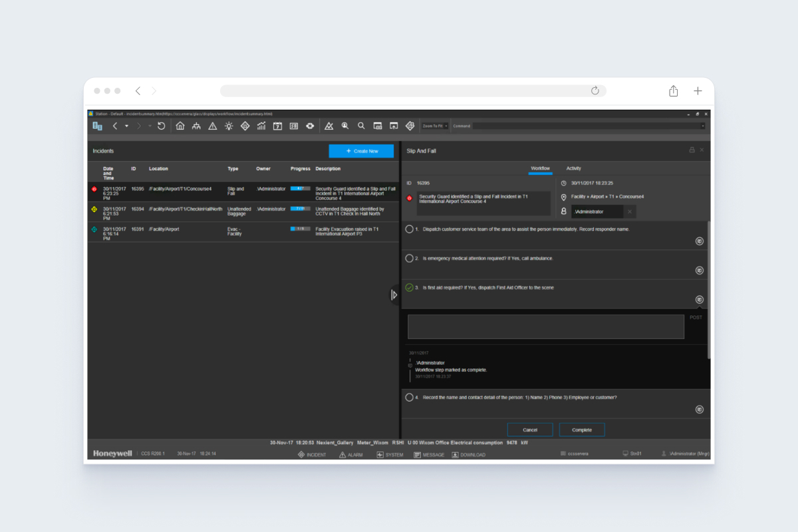This screenshot has width=798, height=532.
Task: Click the Progress column header
Action: [301, 169]
